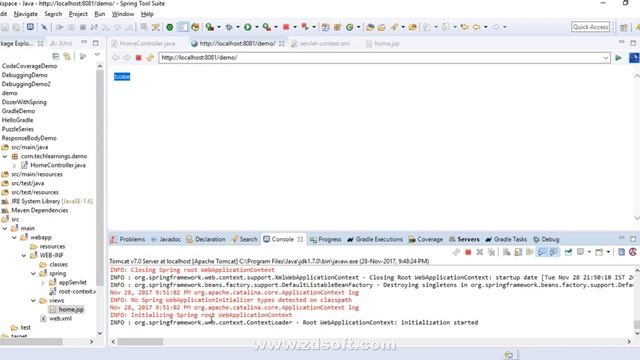The height and width of the screenshot is (360, 640).
Task: Click the Quick Access search box
Action: pos(590,27)
